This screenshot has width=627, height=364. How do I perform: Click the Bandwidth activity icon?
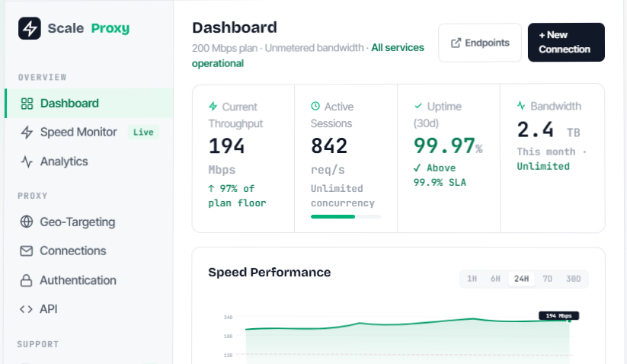pos(521,106)
